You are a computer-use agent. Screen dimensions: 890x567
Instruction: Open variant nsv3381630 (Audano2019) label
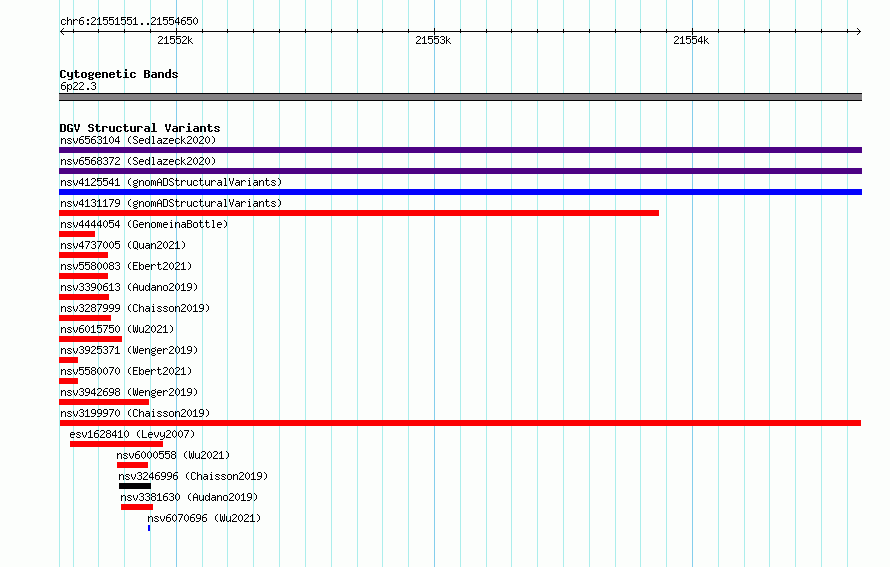(189, 497)
